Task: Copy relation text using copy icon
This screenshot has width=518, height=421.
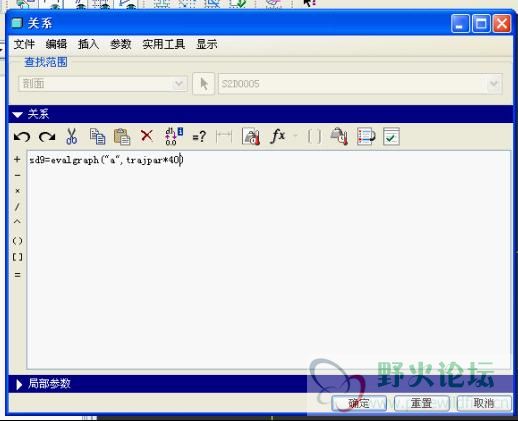Action: 97,136
